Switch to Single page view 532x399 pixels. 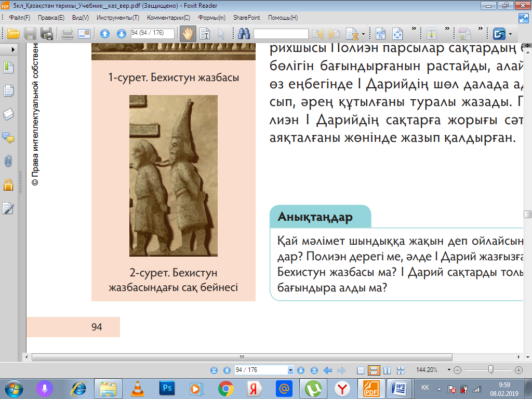(361, 370)
